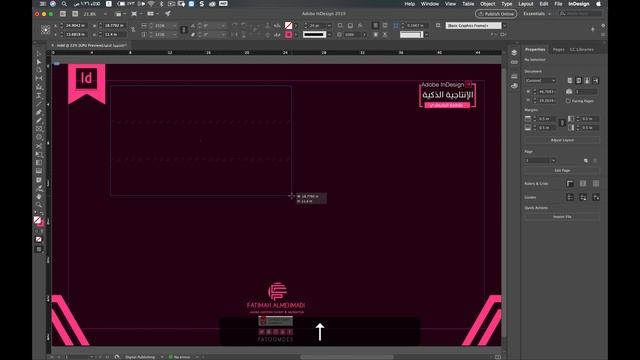
Task: Switch to the Pages tab
Action: click(x=558, y=49)
